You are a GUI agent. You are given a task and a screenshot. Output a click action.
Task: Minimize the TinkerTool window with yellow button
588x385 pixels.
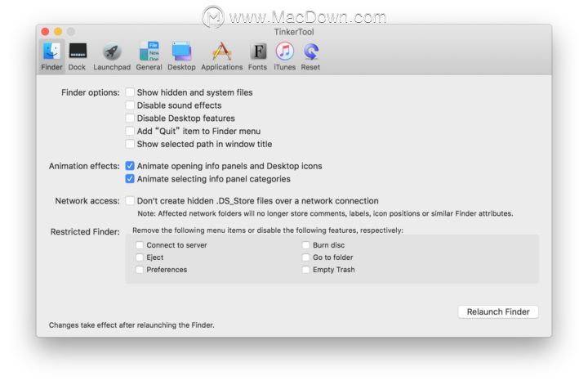click(58, 32)
